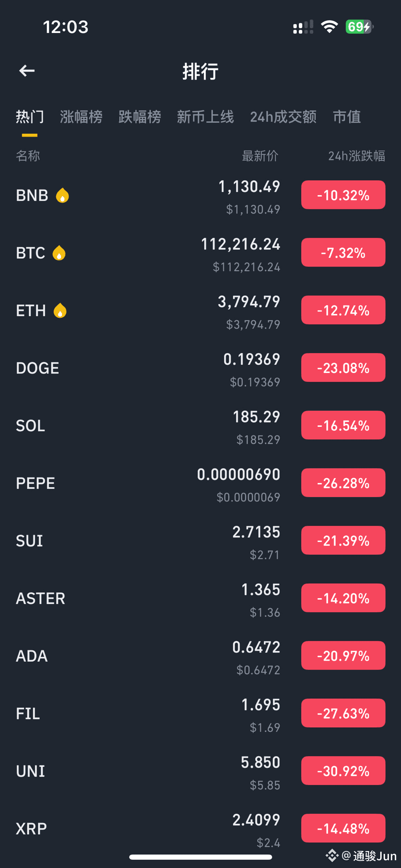
Task: Tap the cellular signal bars icon
Action: (x=303, y=27)
